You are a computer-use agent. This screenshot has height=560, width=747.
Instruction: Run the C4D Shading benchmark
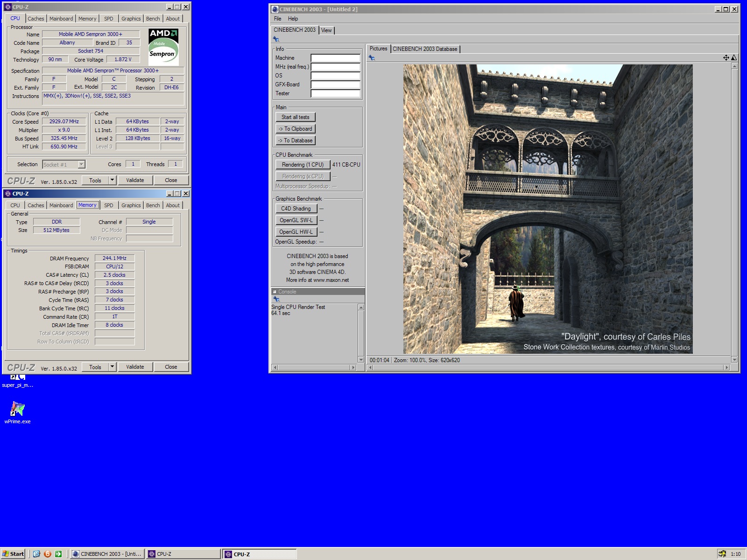click(296, 209)
